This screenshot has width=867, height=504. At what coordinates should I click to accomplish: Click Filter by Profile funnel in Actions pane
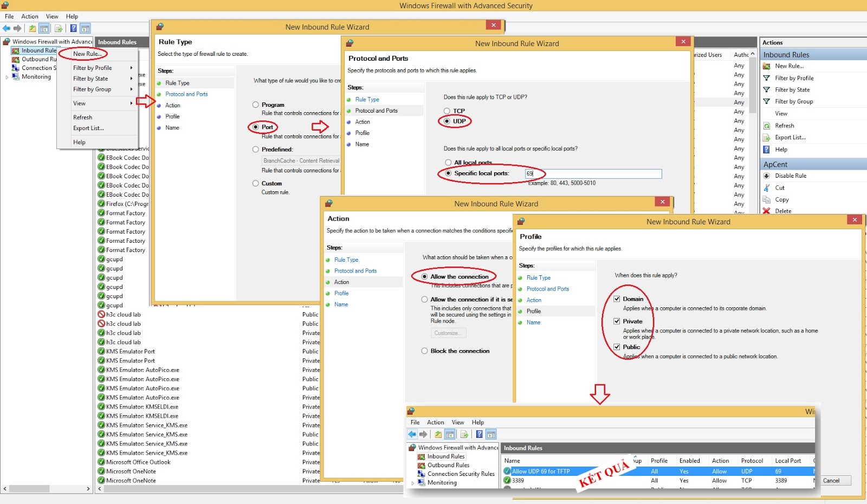pos(767,78)
